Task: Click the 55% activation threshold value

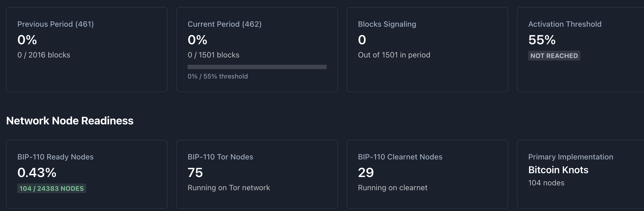Action: (542, 40)
